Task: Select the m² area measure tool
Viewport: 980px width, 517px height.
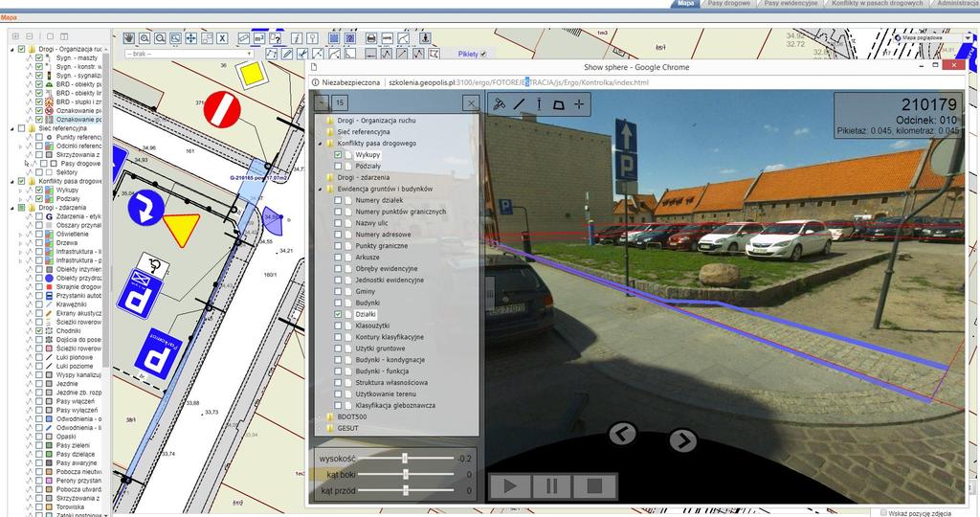Action: point(259,38)
